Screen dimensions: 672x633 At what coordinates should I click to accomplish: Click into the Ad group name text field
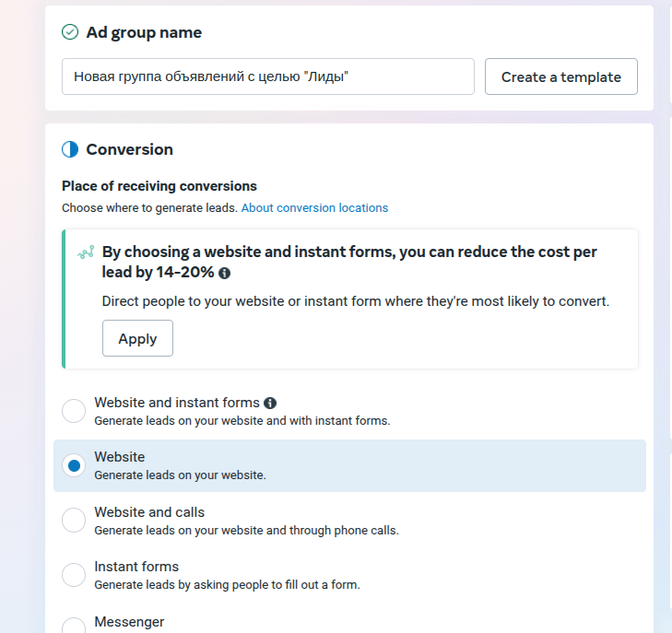[x=268, y=76]
